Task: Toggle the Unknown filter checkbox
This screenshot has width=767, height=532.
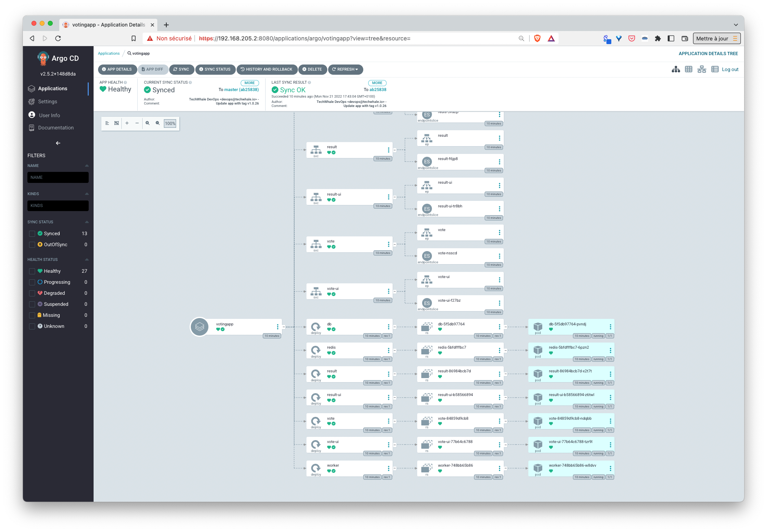Action: click(32, 326)
